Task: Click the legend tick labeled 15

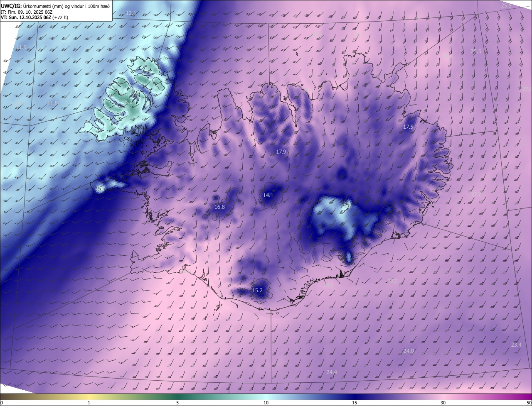Action: pos(355,403)
